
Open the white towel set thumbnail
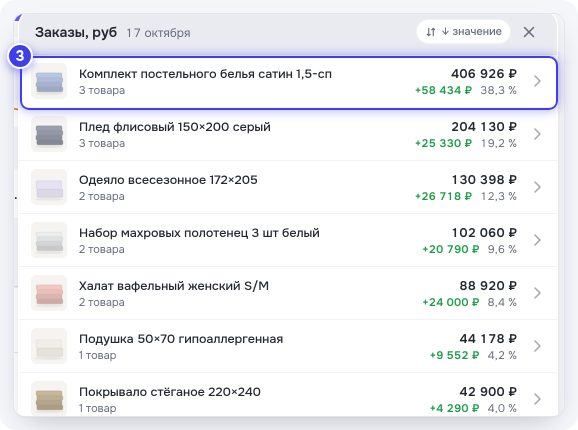point(49,240)
